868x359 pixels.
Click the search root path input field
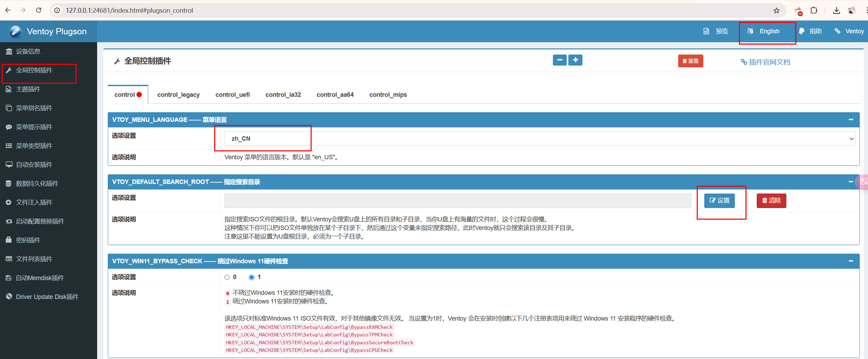click(457, 201)
